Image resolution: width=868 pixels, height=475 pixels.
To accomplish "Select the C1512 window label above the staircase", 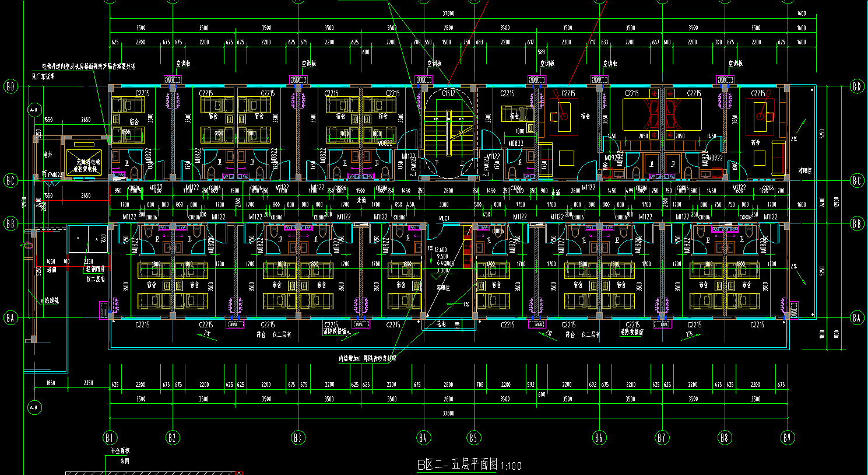I will (x=448, y=93).
